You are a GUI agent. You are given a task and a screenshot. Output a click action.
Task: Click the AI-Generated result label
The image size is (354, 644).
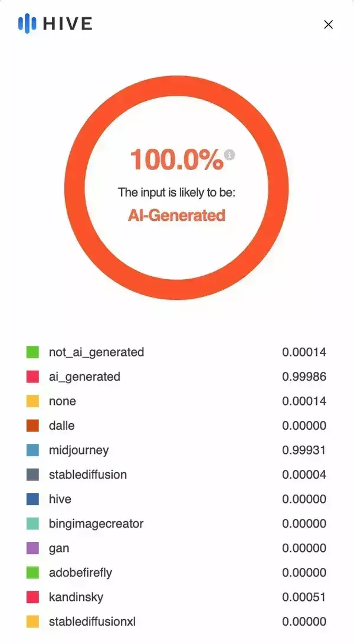point(176,215)
